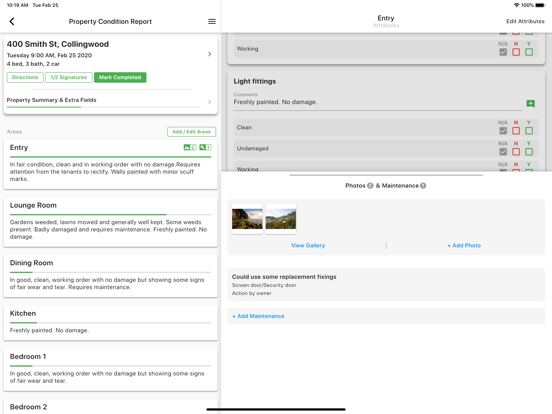Tick Y checkbox for top Working row
552x414 pixels.
click(x=529, y=52)
